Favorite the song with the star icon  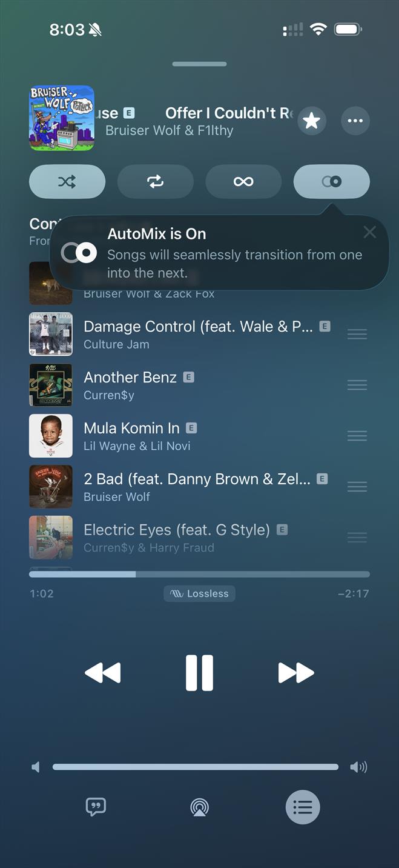(x=312, y=121)
